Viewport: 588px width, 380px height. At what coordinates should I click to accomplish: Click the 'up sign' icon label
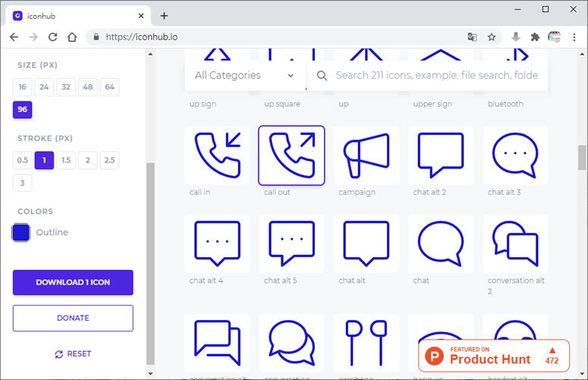203,104
